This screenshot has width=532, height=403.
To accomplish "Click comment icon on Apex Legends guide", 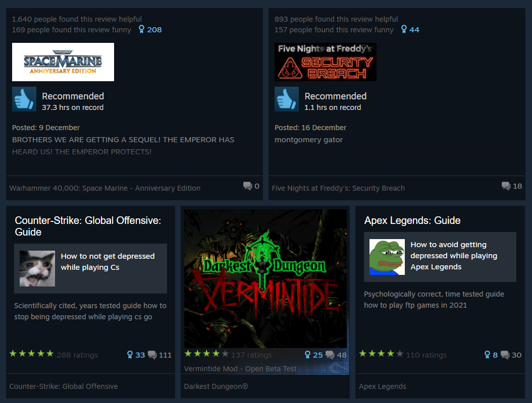I will pos(505,355).
